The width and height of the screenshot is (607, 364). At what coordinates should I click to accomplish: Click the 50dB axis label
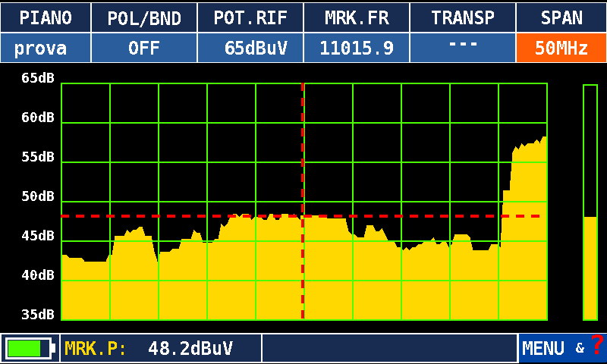coord(38,196)
